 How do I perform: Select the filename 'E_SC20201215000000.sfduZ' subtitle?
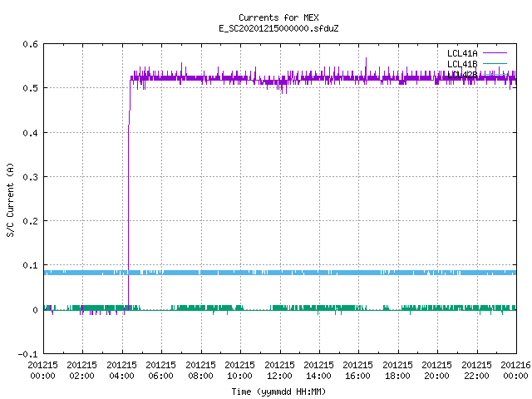tap(278, 28)
